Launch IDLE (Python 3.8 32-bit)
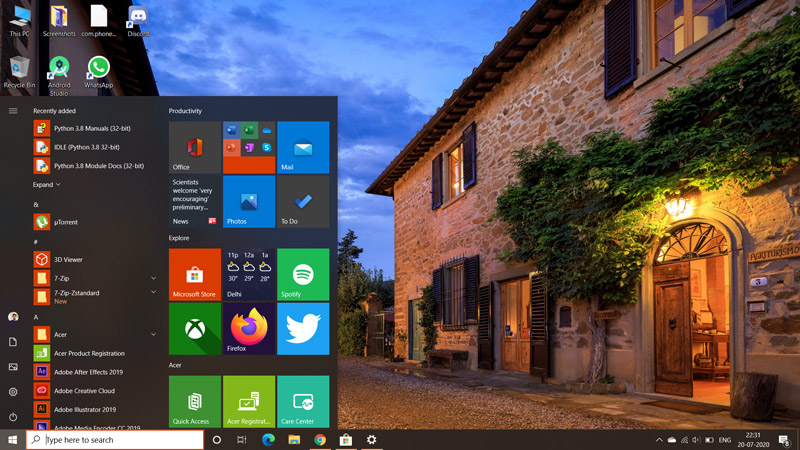 click(95, 147)
